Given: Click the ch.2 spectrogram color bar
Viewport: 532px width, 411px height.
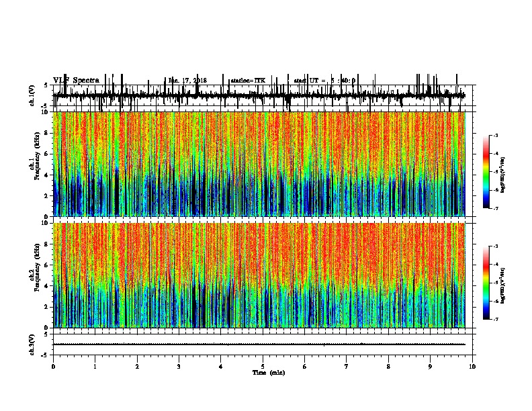Looking at the screenshot, I should [486, 283].
